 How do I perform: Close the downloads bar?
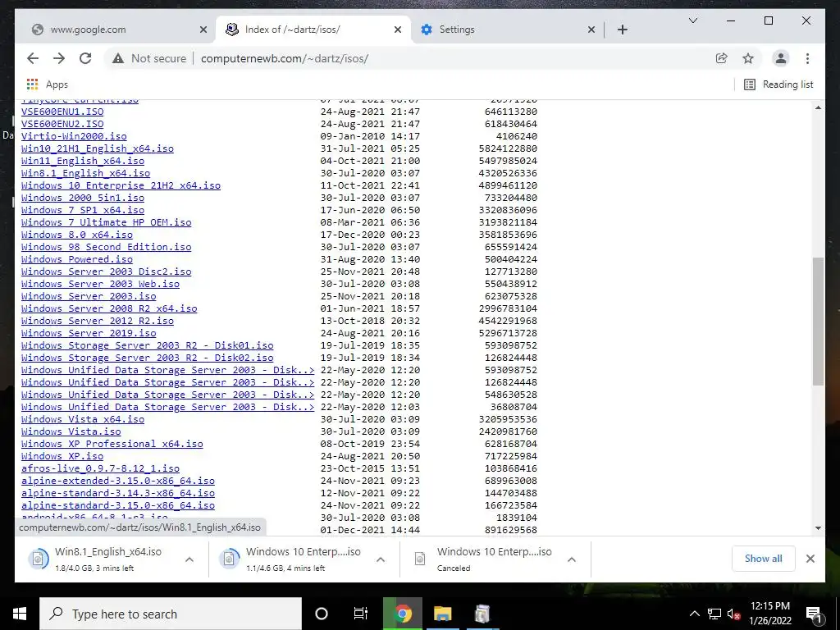(810, 559)
